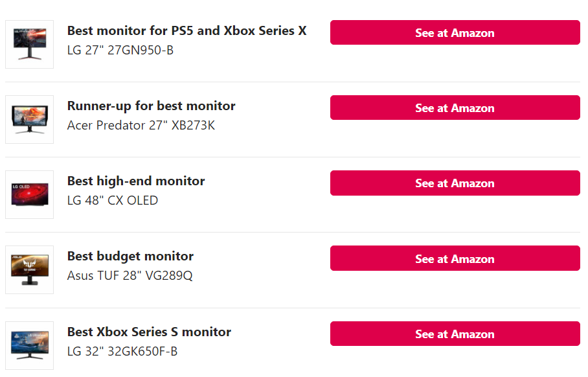Viewport: 588px width, 377px height.
Task: Click the Acer Predator XB273K thumbnail
Action: [29, 119]
